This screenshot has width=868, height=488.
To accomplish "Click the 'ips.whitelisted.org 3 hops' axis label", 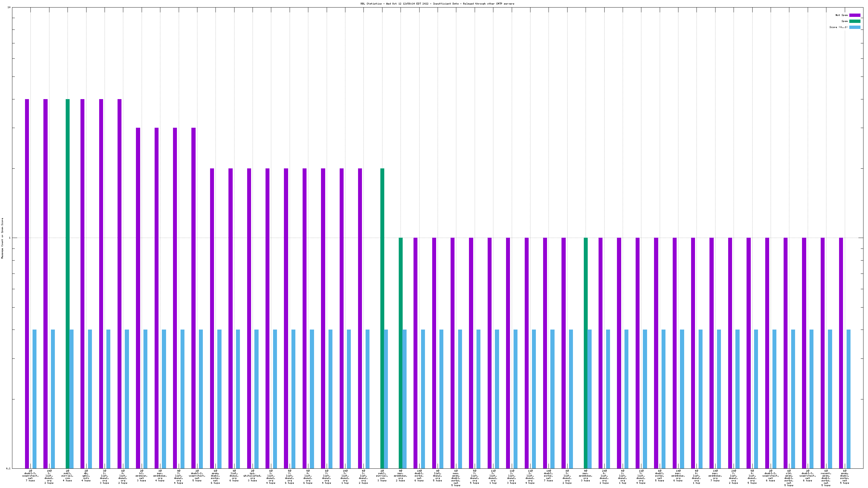I will click(252, 476).
